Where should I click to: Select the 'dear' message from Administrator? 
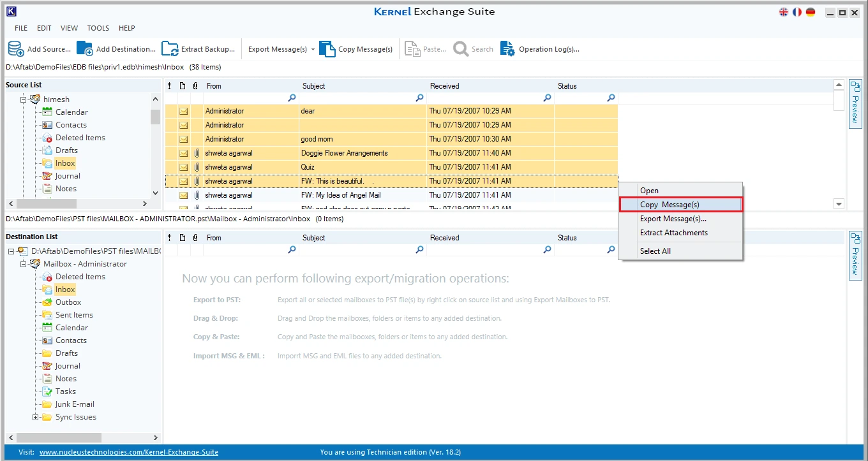click(391, 111)
